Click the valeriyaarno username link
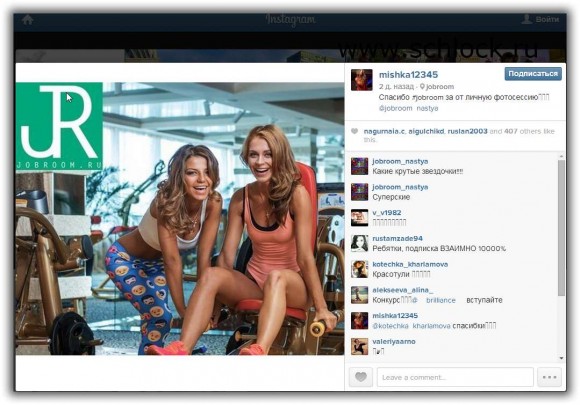 [x=394, y=341]
